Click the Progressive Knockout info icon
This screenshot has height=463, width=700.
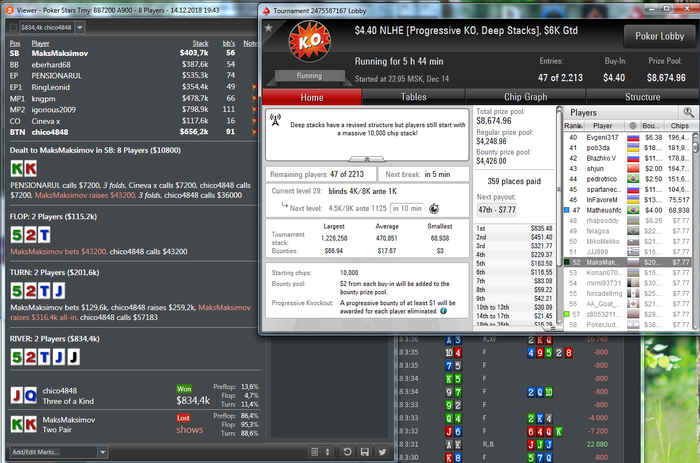point(443,311)
